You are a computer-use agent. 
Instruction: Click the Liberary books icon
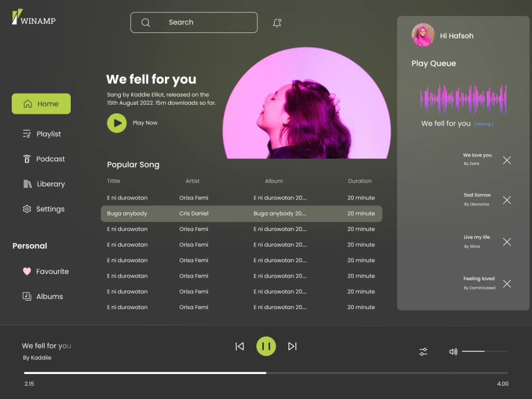coord(28,184)
